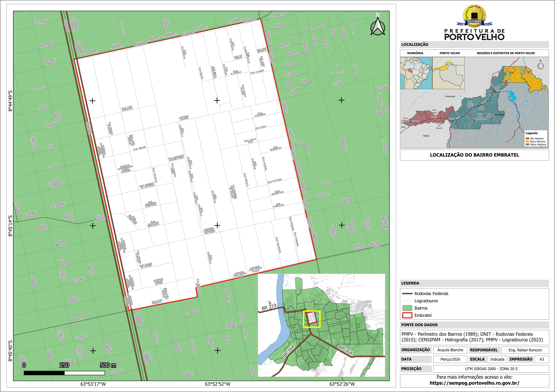Viewport: 555px width, 392px height.
Task: Click the BR 319 highway label in inset map
Action: click(269, 307)
